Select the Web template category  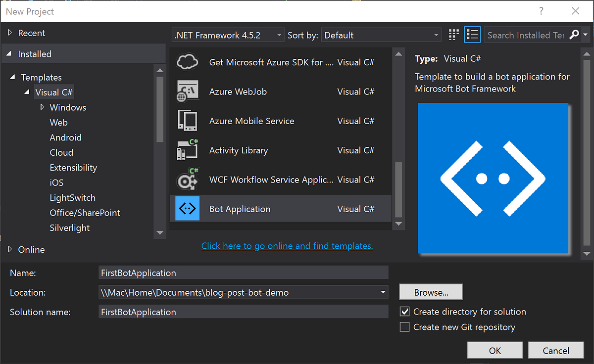pyautogui.click(x=58, y=122)
